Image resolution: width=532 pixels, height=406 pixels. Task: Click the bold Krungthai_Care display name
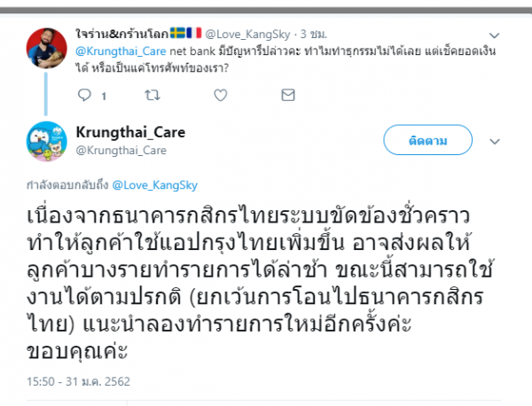tap(130, 132)
